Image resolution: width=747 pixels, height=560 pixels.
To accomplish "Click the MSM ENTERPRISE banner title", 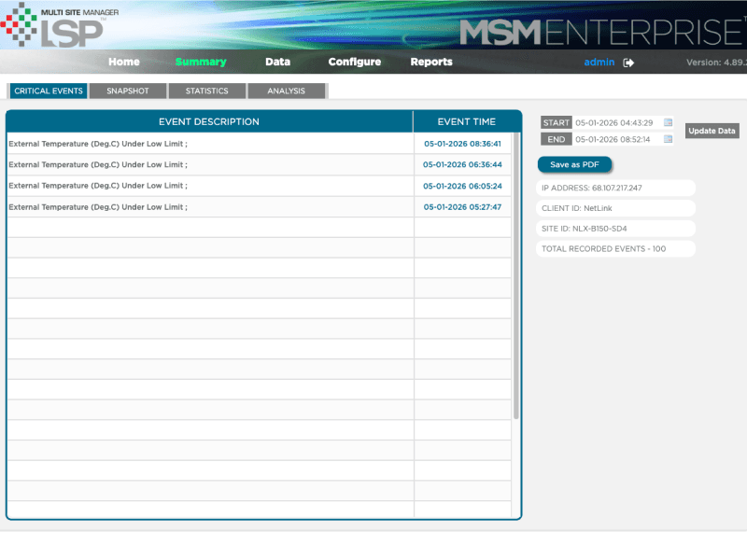I will (602, 33).
